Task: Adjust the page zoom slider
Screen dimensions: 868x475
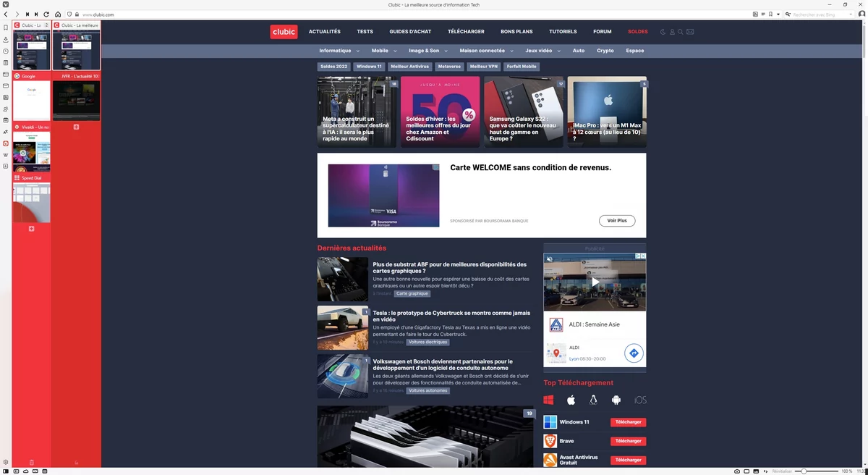Action: pos(816,471)
